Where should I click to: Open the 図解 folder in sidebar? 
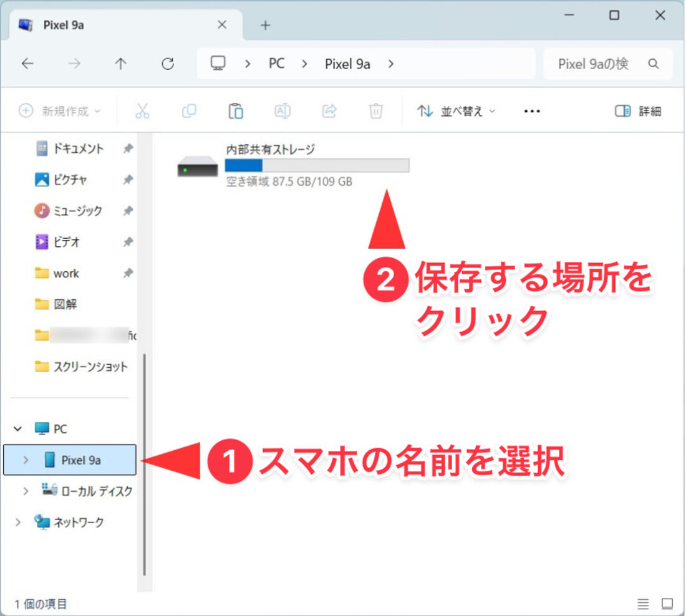point(56,304)
